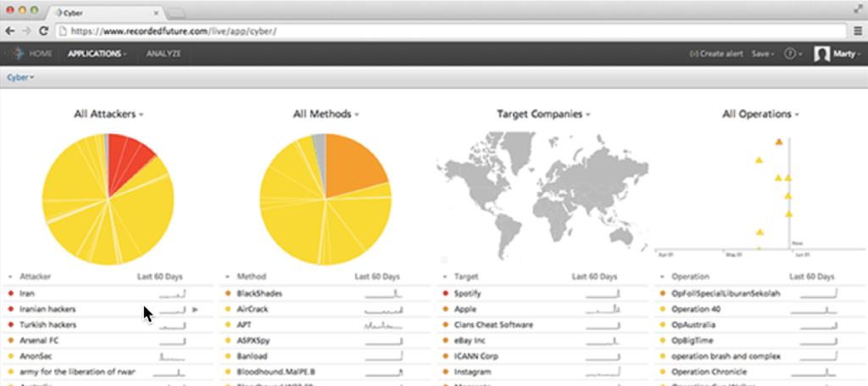
Task: Close the Cyber browser tab
Action: point(156,12)
